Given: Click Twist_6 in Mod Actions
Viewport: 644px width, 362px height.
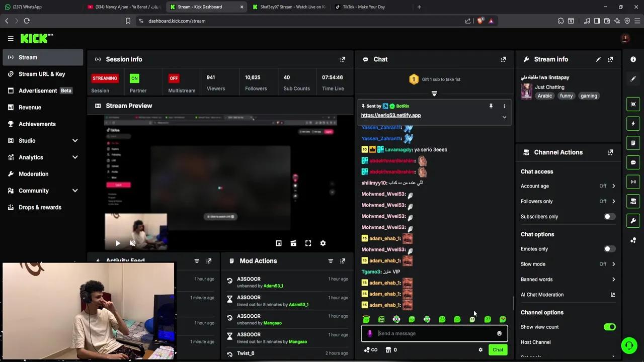Looking at the screenshot, I should pyautogui.click(x=246, y=353).
